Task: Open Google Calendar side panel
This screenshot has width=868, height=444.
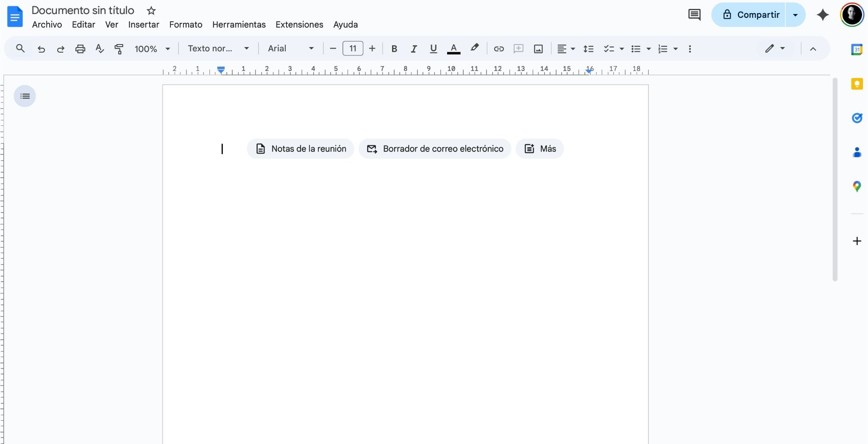Action: coord(857,50)
